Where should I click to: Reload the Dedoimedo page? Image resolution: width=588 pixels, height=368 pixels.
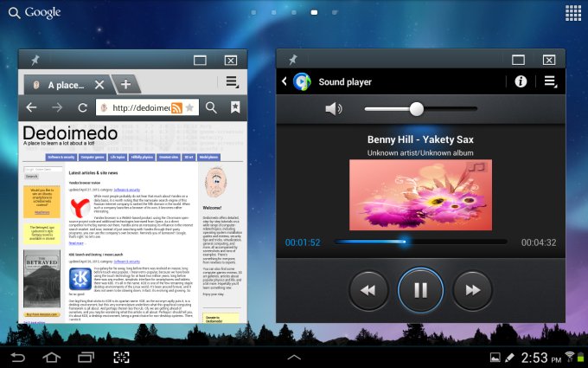click(82, 107)
